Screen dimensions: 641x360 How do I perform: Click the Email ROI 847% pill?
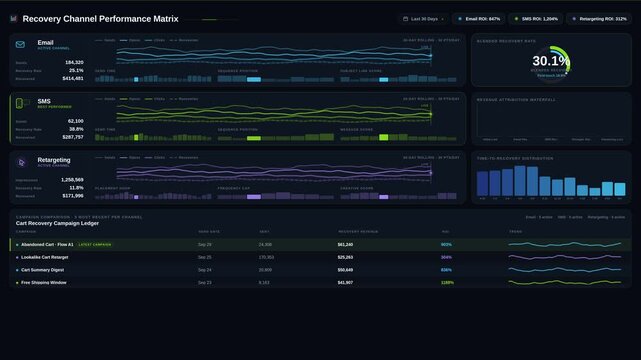tap(479, 19)
